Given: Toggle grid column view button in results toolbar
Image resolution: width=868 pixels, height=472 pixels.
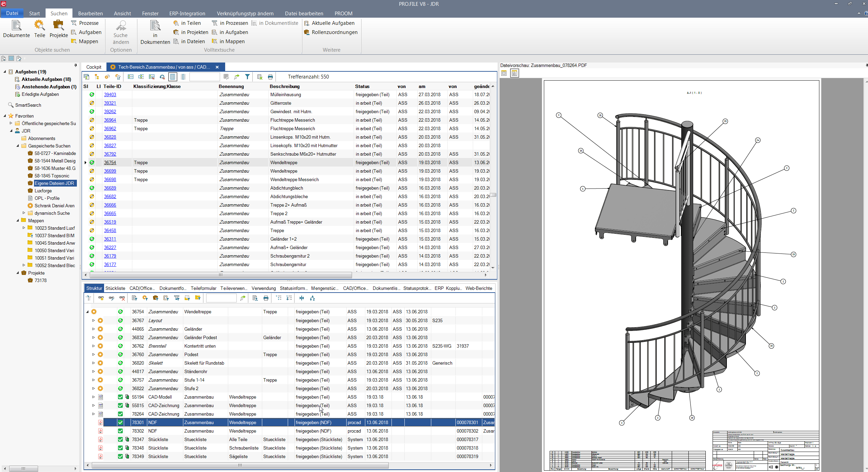Looking at the screenshot, I should tap(173, 77).
